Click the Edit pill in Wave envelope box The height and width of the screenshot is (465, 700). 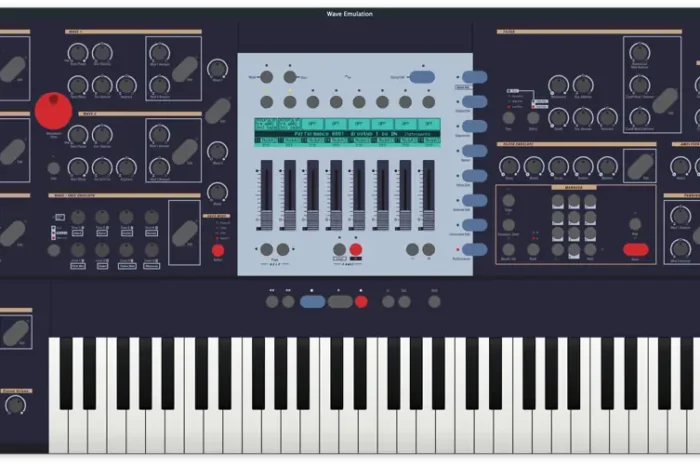click(x=185, y=233)
